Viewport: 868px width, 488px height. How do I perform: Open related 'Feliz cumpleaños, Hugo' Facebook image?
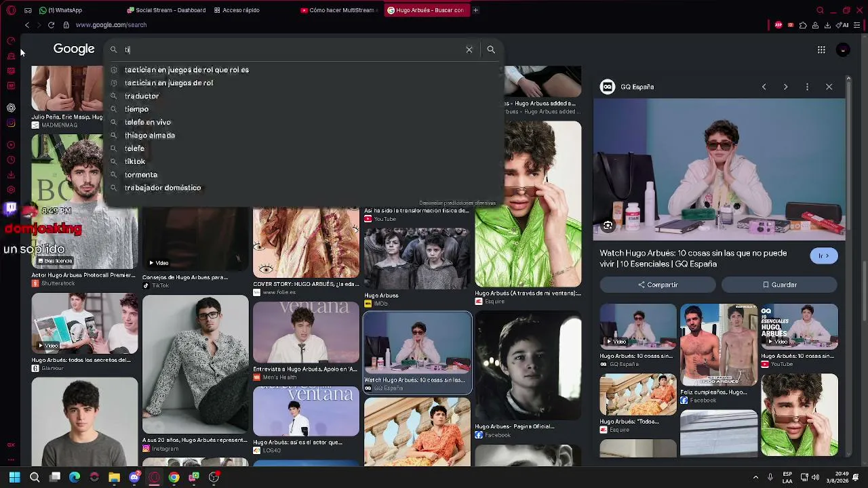(718, 345)
